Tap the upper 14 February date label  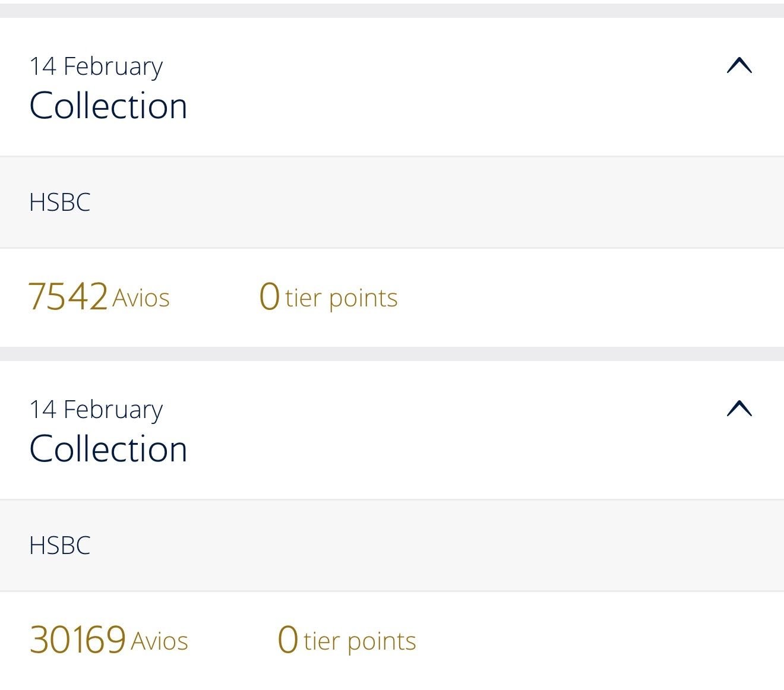[x=96, y=66]
